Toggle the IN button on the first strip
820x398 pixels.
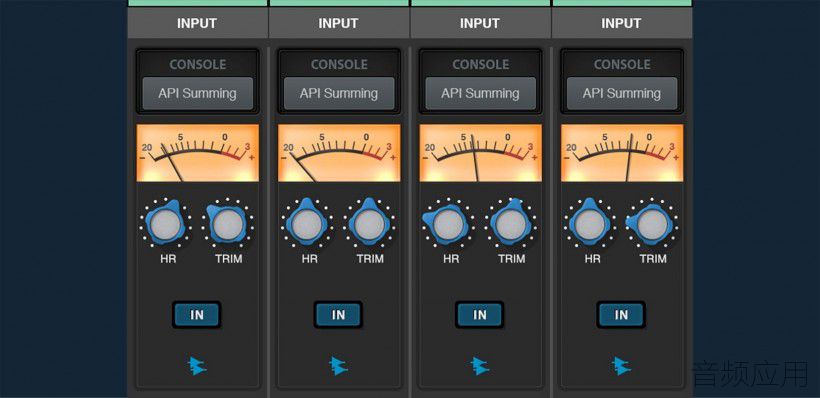(x=197, y=315)
